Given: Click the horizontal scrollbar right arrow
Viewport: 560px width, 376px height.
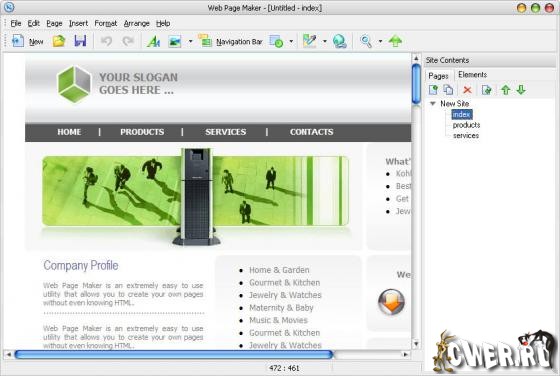Looking at the screenshot, I should (405, 355).
